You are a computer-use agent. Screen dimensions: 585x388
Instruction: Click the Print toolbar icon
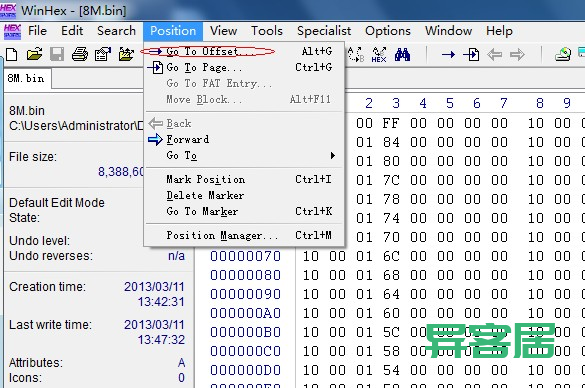click(80, 54)
